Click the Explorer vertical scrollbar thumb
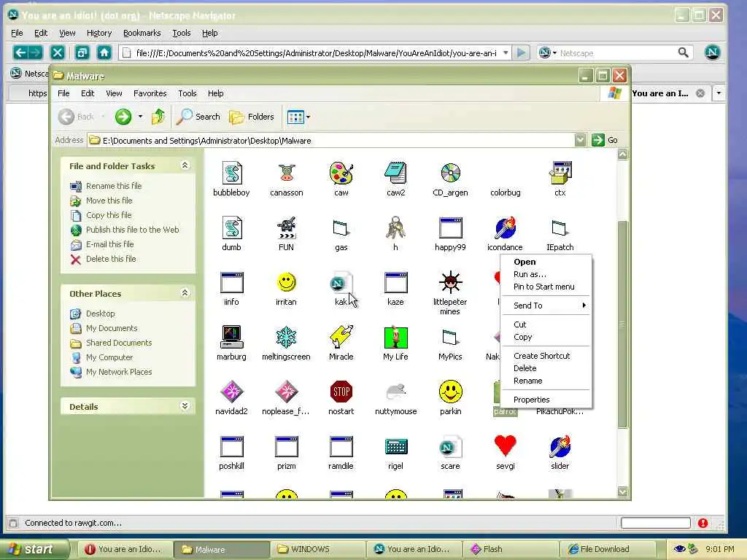This screenshot has width=747, height=560. (622, 324)
